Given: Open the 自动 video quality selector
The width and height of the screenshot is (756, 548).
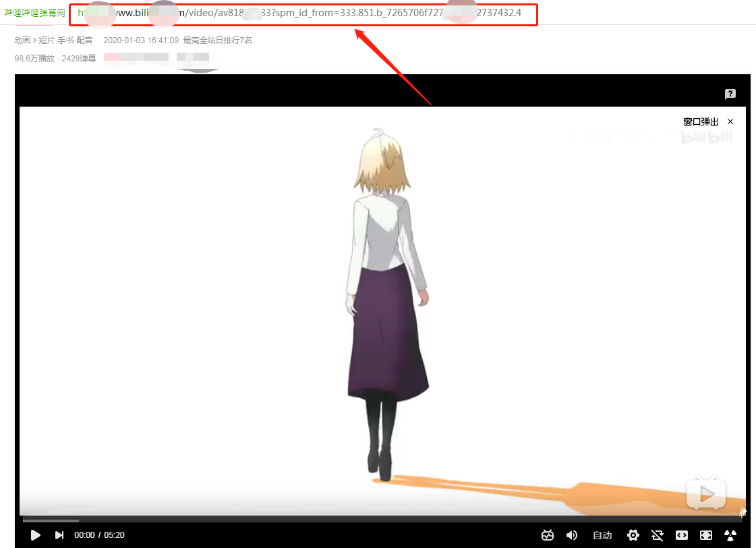Looking at the screenshot, I should click(602, 535).
